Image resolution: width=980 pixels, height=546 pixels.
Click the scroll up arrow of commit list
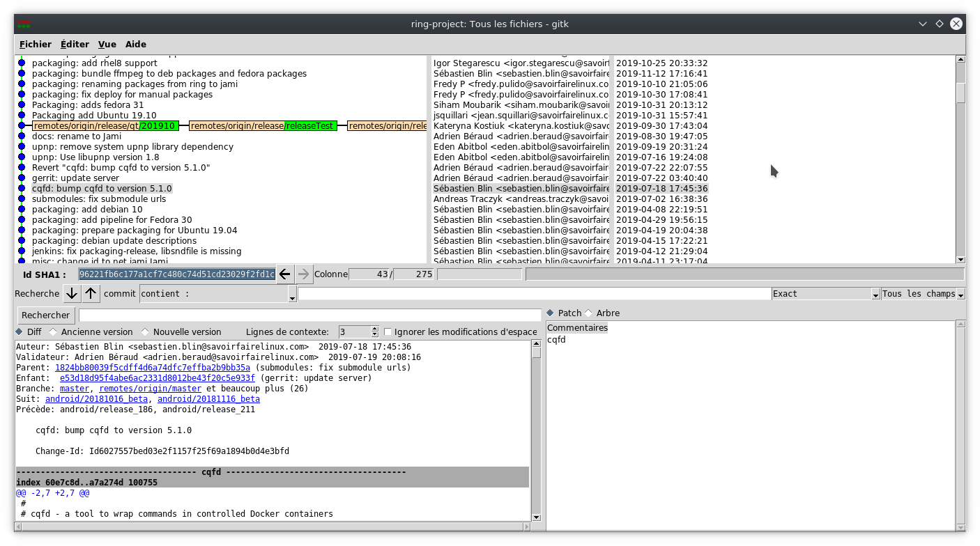(x=960, y=60)
